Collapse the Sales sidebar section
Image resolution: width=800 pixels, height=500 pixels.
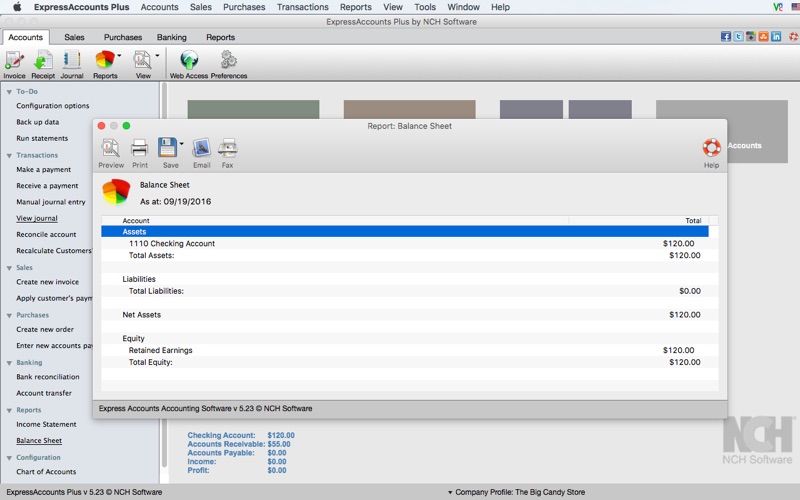tap(9, 268)
